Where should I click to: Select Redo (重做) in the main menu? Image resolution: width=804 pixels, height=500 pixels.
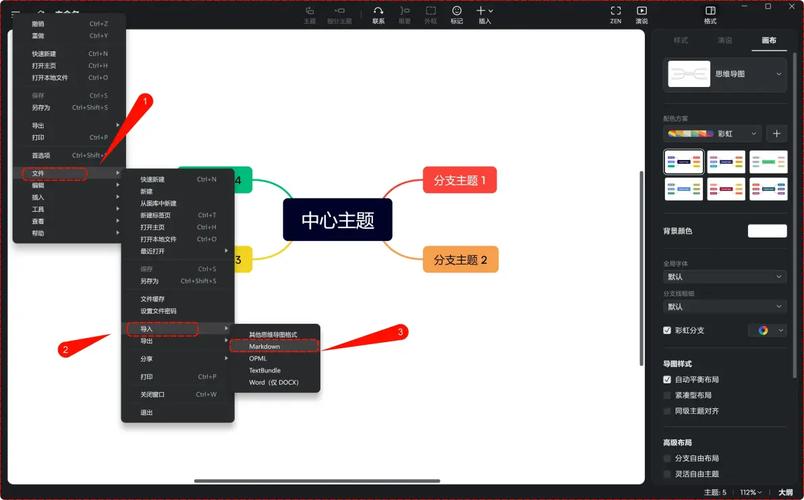[x=69, y=36]
